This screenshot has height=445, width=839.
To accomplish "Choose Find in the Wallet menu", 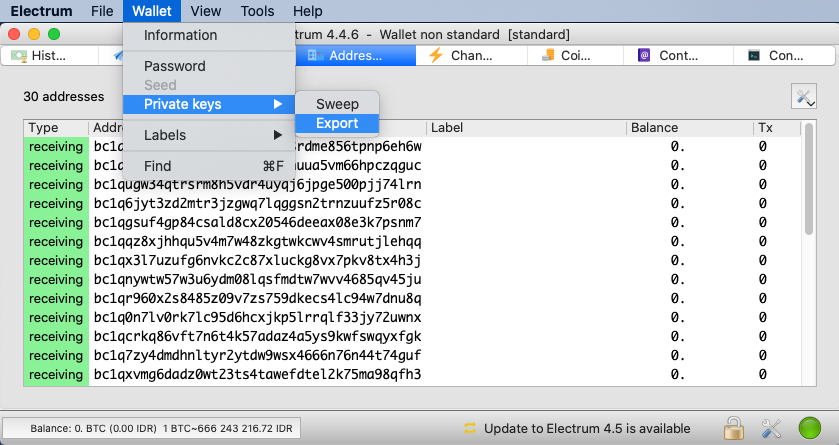I will pos(209,166).
